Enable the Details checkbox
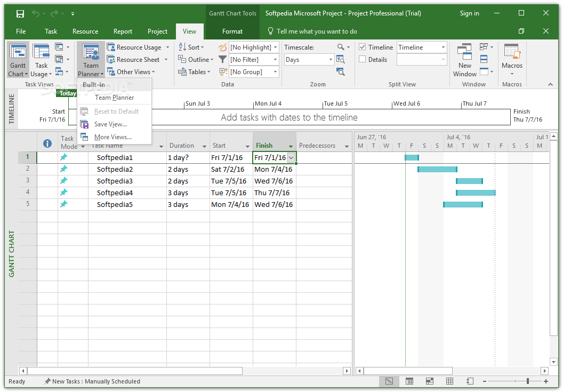563x392 pixels. pyautogui.click(x=363, y=59)
